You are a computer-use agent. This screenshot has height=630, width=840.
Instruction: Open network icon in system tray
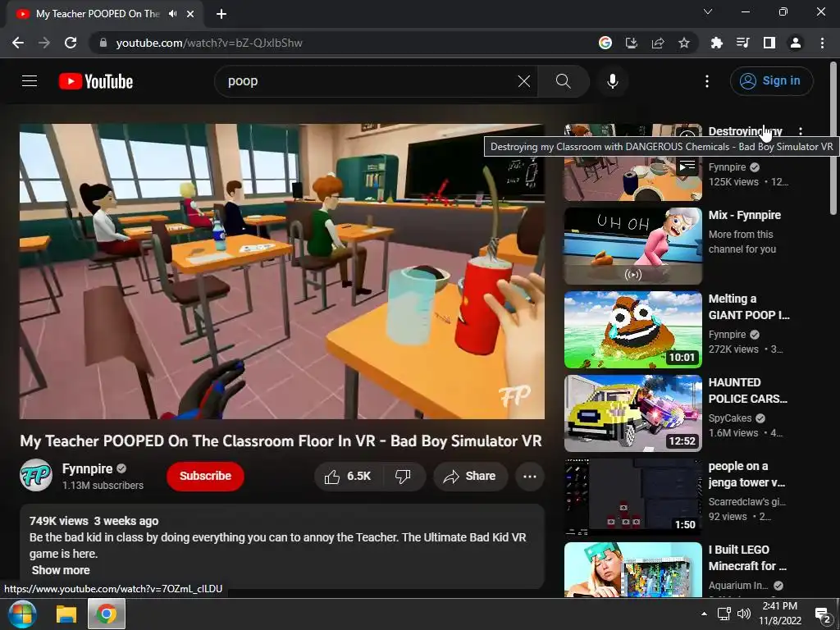point(724,614)
